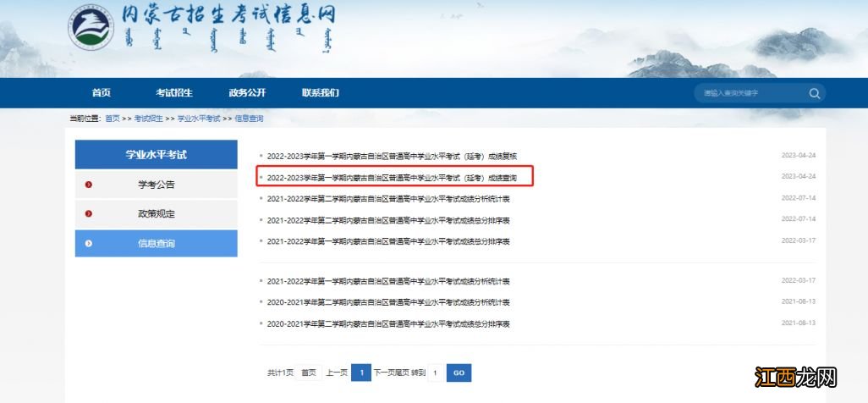Screen dimensions: 868x403
Task: Open 2020-2021第二学期 成绩总分排序表 link
Action: pos(388,324)
